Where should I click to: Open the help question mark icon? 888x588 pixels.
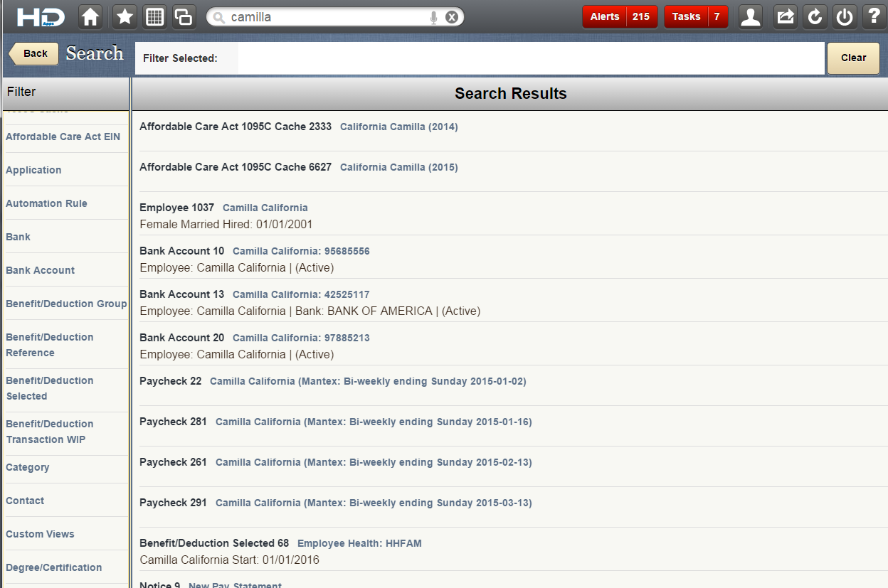coord(874,17)
